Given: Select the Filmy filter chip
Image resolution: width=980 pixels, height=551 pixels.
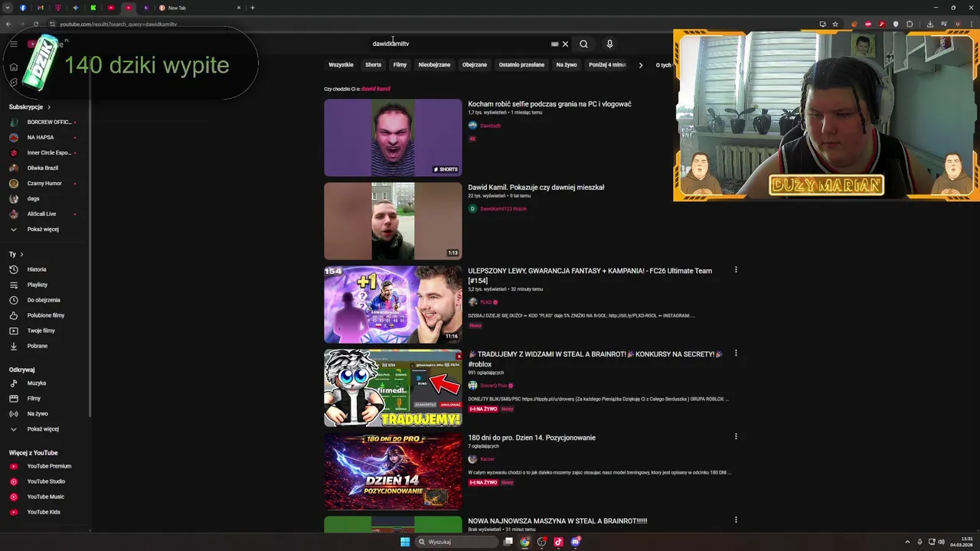Looking at the screenshot, I should tap(400, 65).
